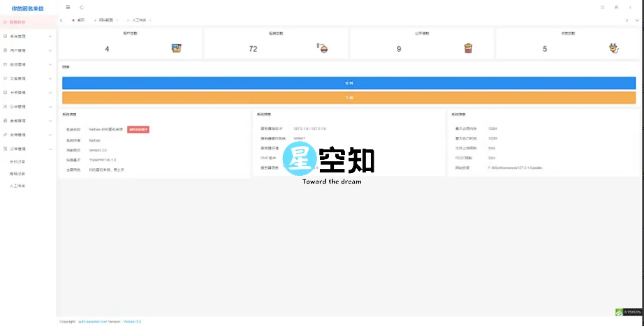This screenshot has height=326, width=644.
Task: Open the first submenu item under order management
Action: click(x=17, y=162)
